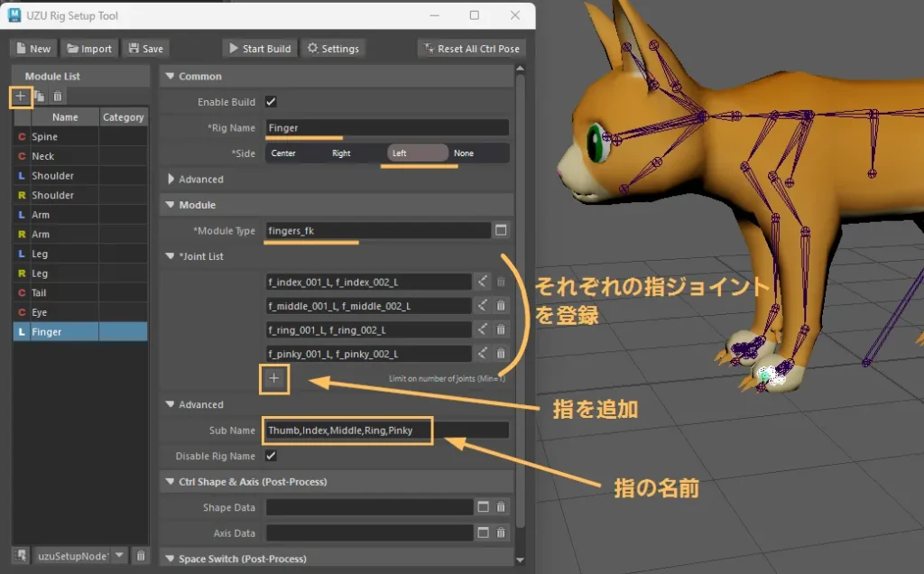Click the Save button
This screenshot has width=924, height=574.
pos(145,49)
